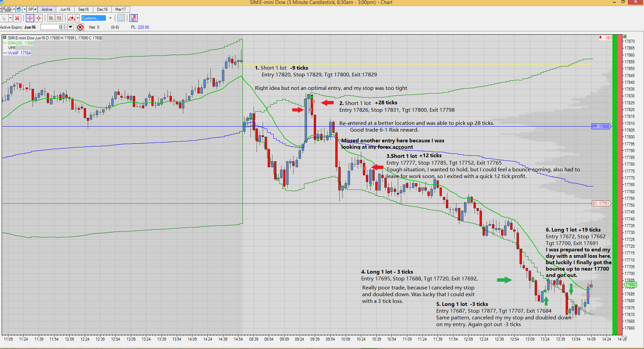
Task: Click the chart corner resize arrow icon
Action: tap(624, 338)
